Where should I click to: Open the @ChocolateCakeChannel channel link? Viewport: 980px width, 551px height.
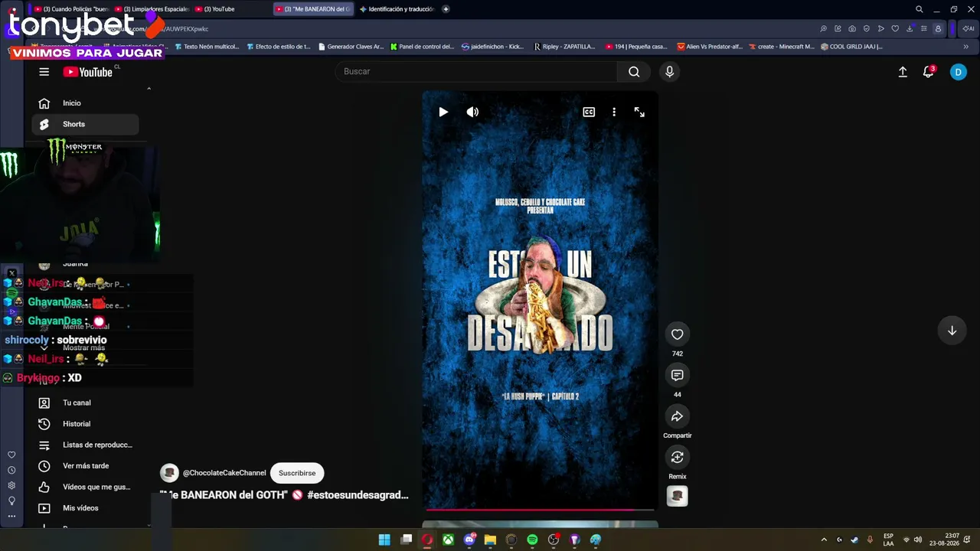[224, 473]
